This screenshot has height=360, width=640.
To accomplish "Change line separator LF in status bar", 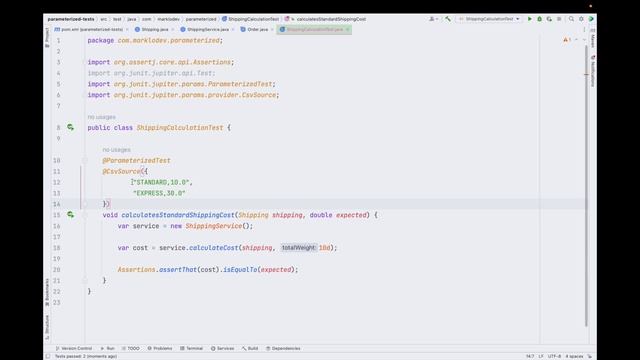I will coord(541,356).
